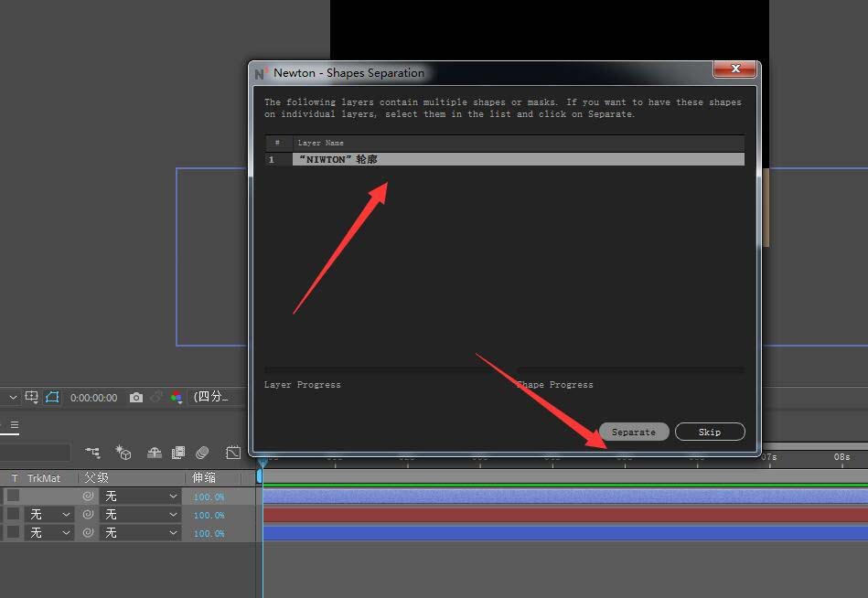This screenshot has height=598, width=868.
Task: Click the green work area bar
Action: (565, 486)
